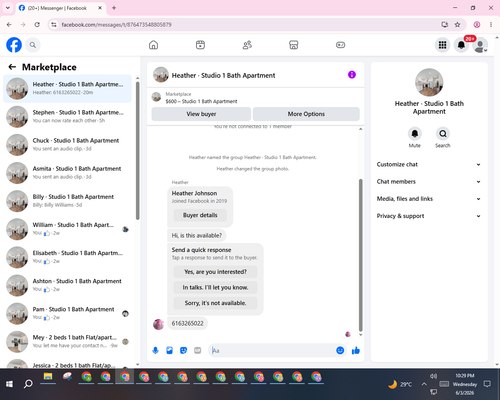This screenshot has width=500, height=400.
Task: Expand Customize chat section
Action: pos(429,164)
